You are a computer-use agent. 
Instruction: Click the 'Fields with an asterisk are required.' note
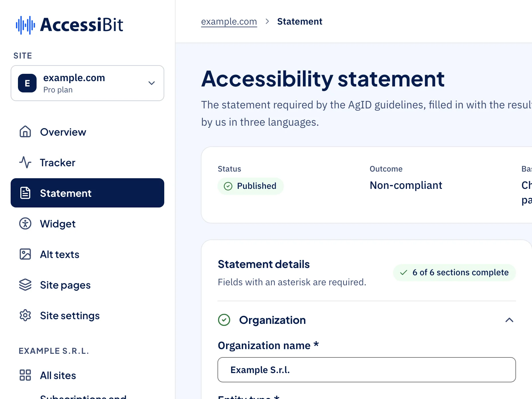tap(292, 282)
